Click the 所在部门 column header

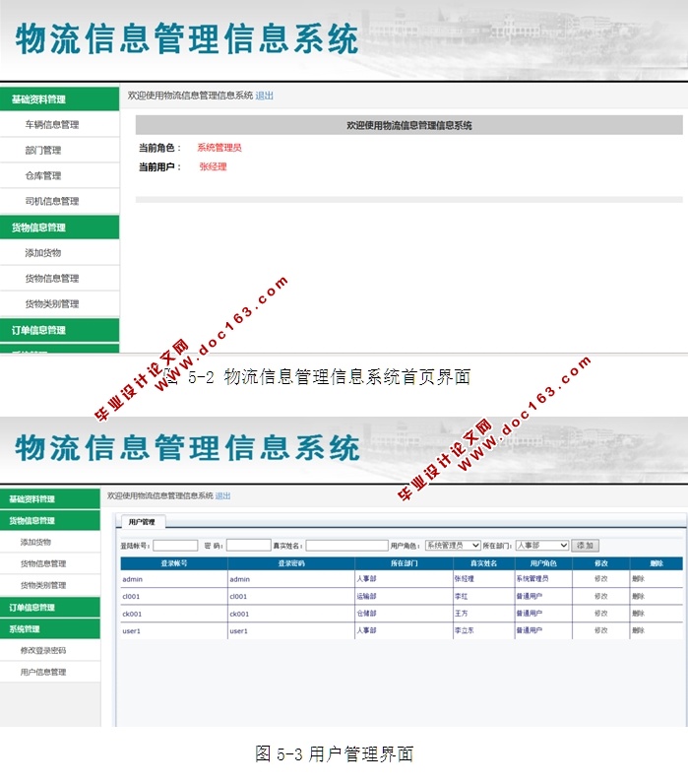pyautogui.click(x=405, y=563)
